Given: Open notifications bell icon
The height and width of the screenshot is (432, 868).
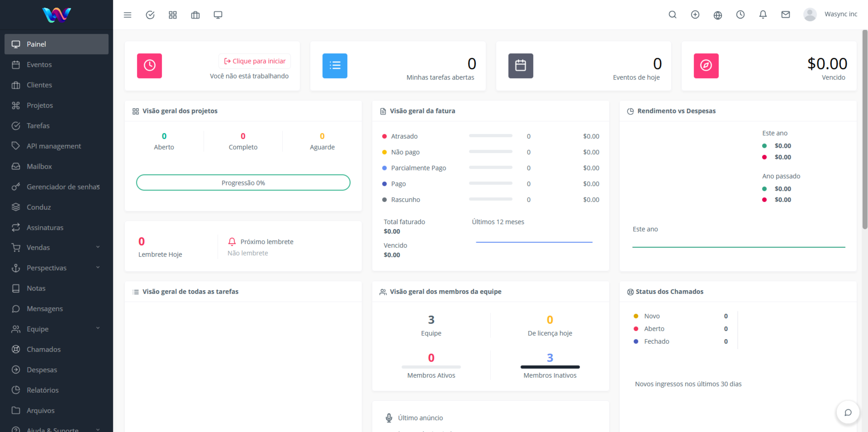Looking at the screenshot, I should click(x=763, y=14).
